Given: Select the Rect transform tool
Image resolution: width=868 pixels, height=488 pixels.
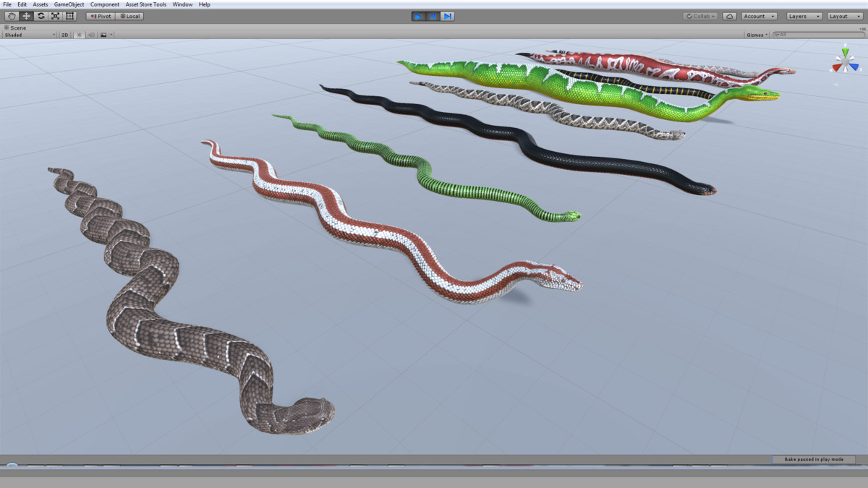Looking at the screenshot, I should point(69,16).
